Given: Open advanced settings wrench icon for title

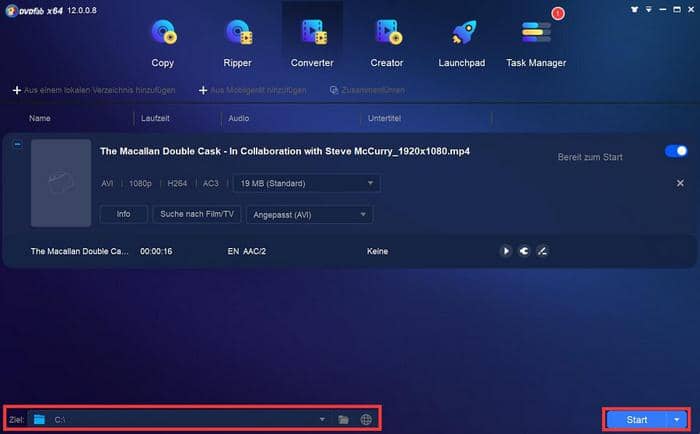Looking at the screenshot, I should pyautogui.click(x=524, y=251).
